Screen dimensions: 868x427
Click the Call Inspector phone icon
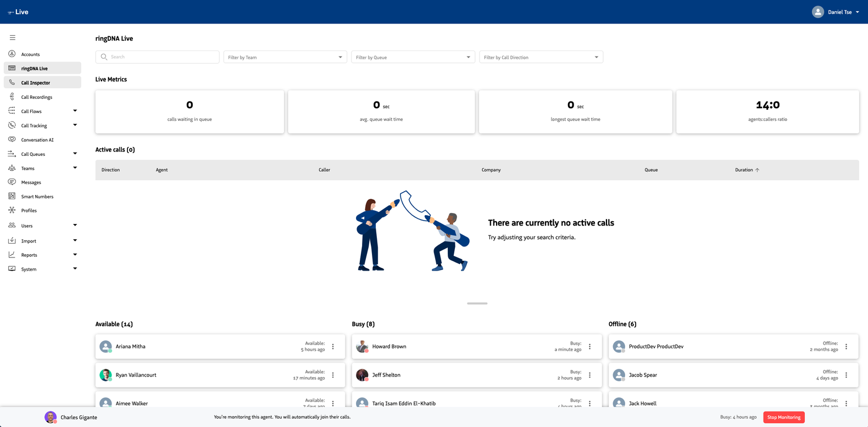click(x=12, y=82)
